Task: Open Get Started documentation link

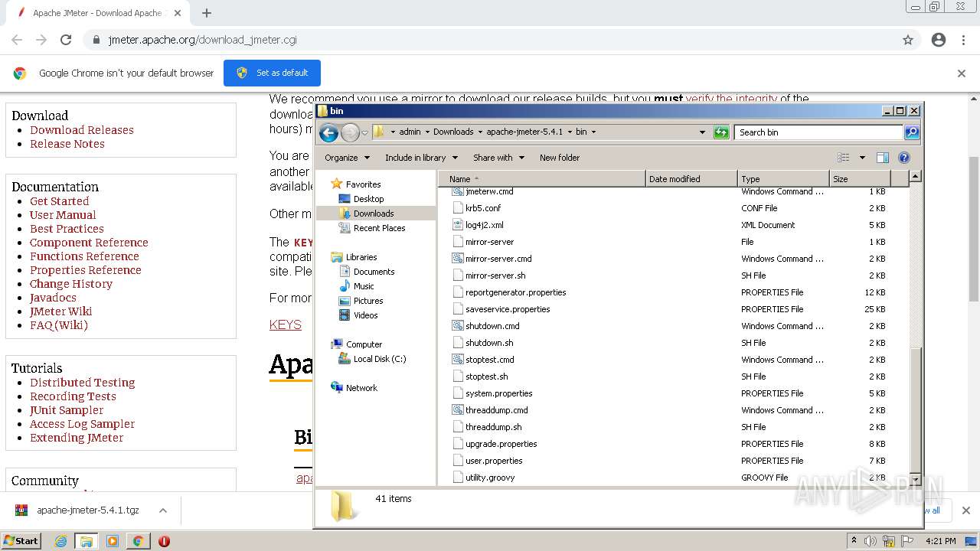Action: 60,201
